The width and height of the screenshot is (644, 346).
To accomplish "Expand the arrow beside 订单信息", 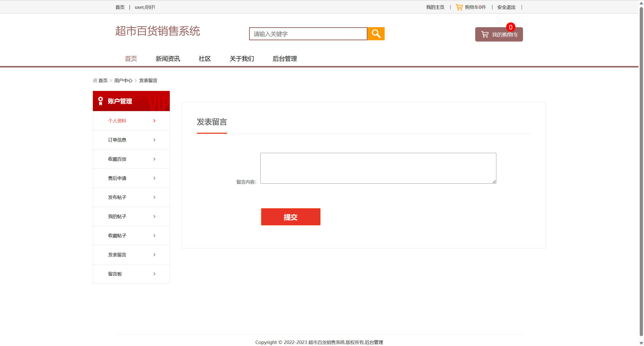I will [x=154, y=140].
